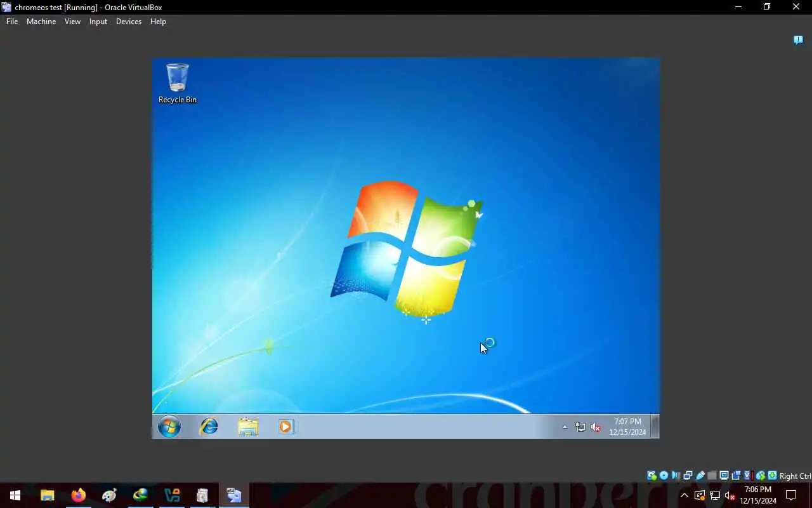
Task: Open the gray document app on taskbar
Action: click(202, 495)
